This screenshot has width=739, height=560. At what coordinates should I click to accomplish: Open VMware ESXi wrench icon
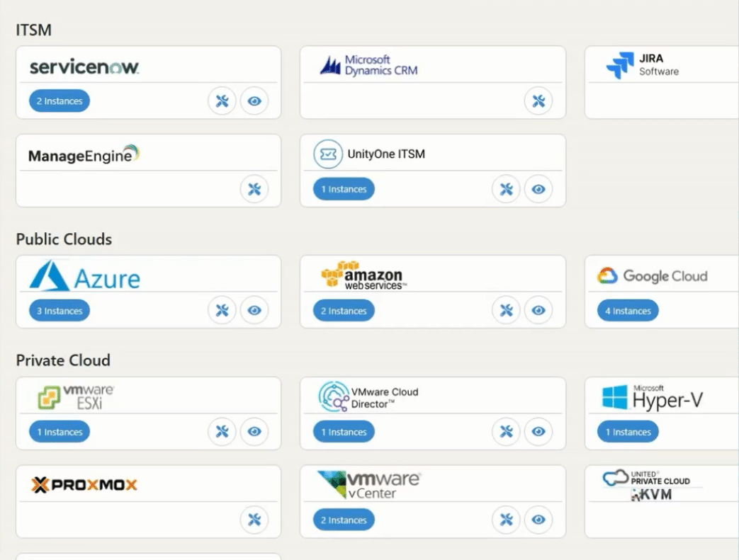pos(222,431)
